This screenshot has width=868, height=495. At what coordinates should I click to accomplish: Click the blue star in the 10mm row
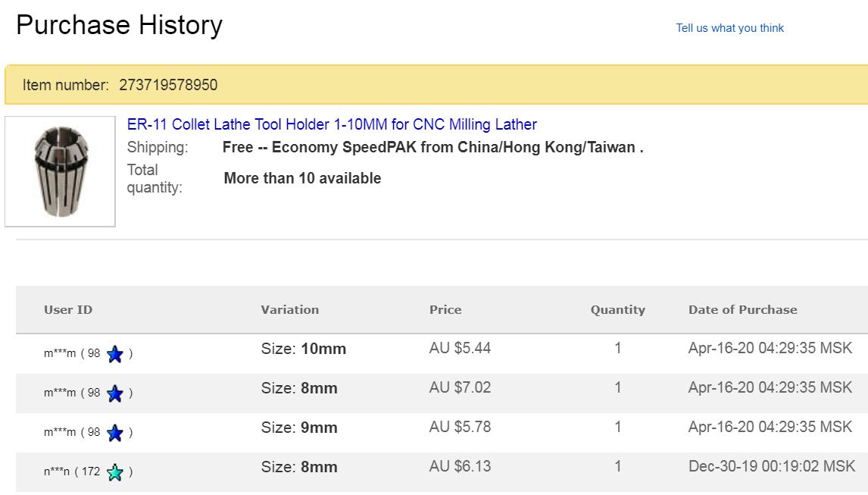coord(115,354)
